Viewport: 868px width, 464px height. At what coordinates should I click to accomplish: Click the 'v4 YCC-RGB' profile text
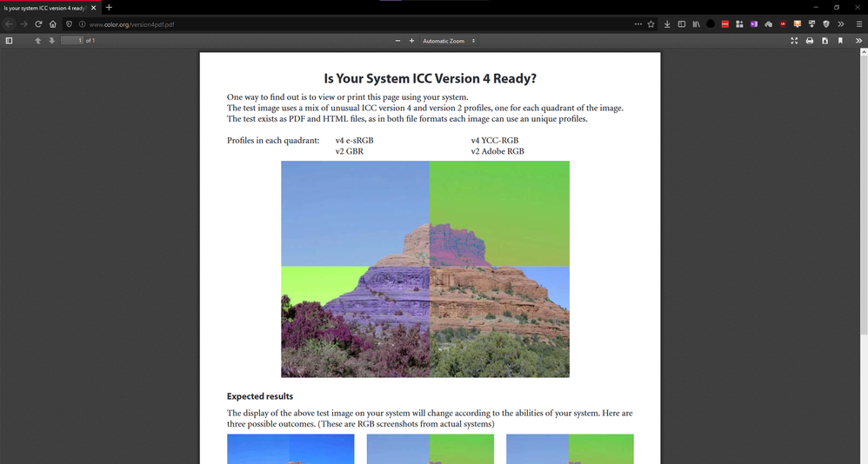pyautogui.click(x=495, y=141)
